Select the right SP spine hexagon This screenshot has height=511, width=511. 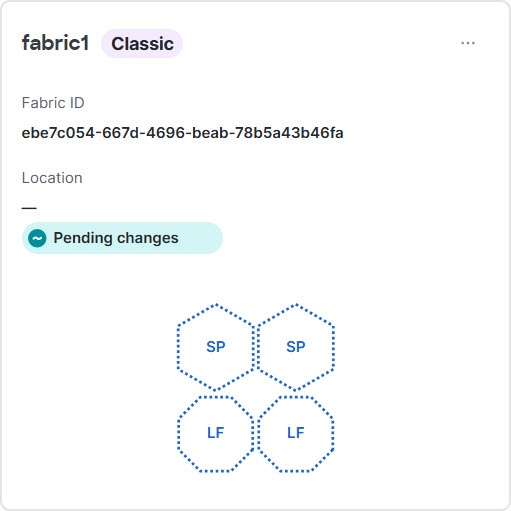pyautogui.click(x=296, y=347)
